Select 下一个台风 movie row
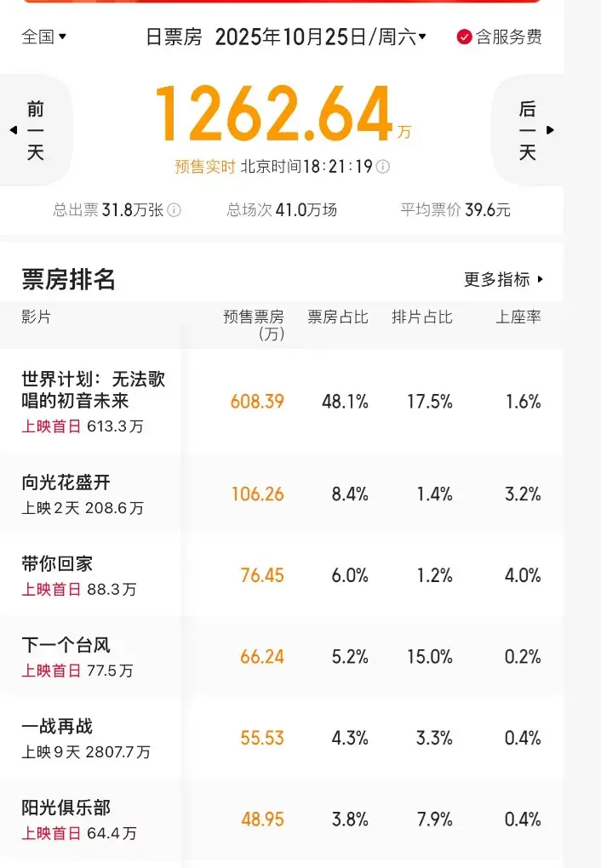Image resolution: width=601 pixels, height=868 pixels. point(66,645)
